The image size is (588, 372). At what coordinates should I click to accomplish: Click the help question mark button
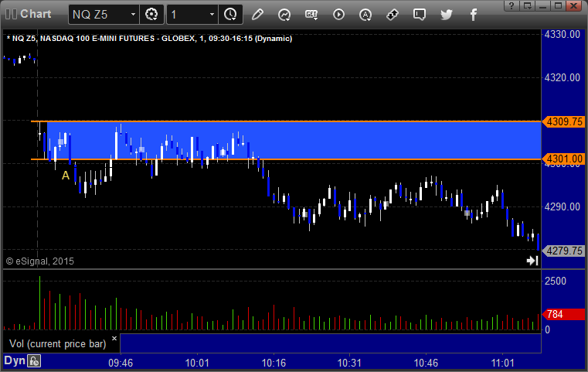coord(512,5)
